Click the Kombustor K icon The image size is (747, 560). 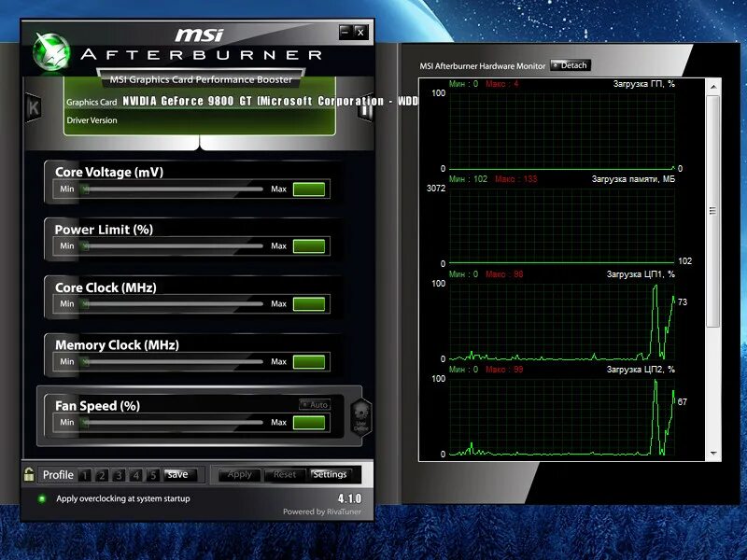(34, 107)
